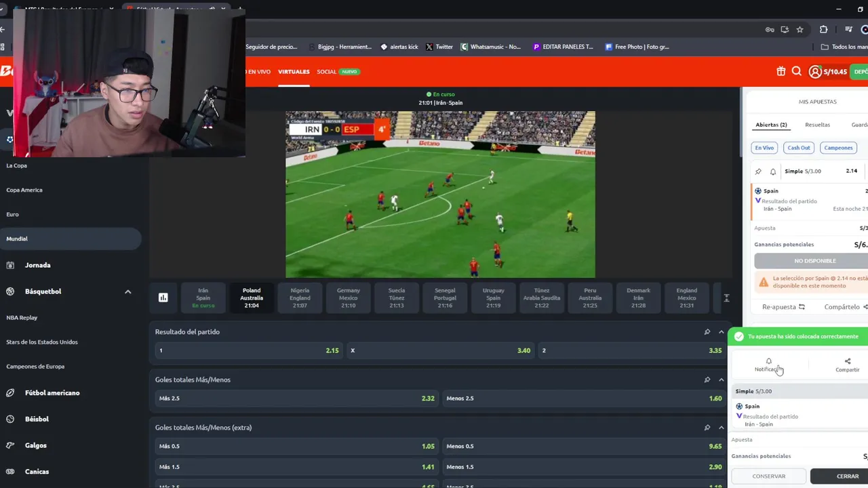Click the Fútbol americano ball icon
The height and width of the screenshot is (488, 868).
tap(10, 392)
